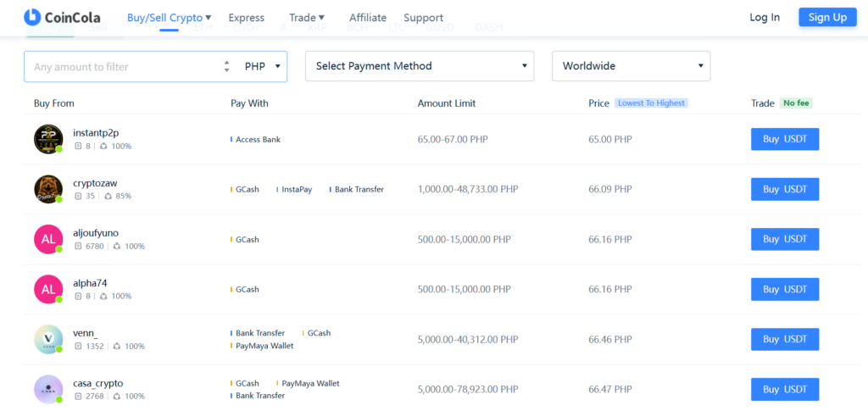Click trade count icon for instantp2p
The height and width of the screenshot is (411, 868).
click(x=78, y=147)
